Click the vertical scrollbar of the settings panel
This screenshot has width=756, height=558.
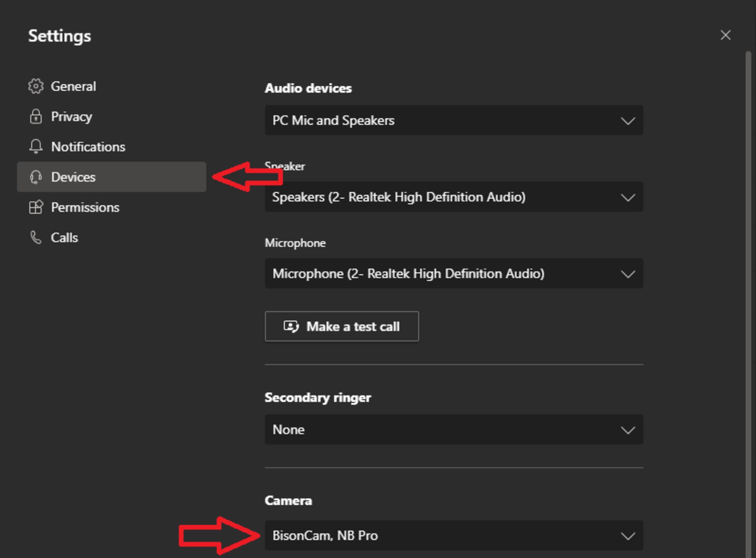point(748,275)
